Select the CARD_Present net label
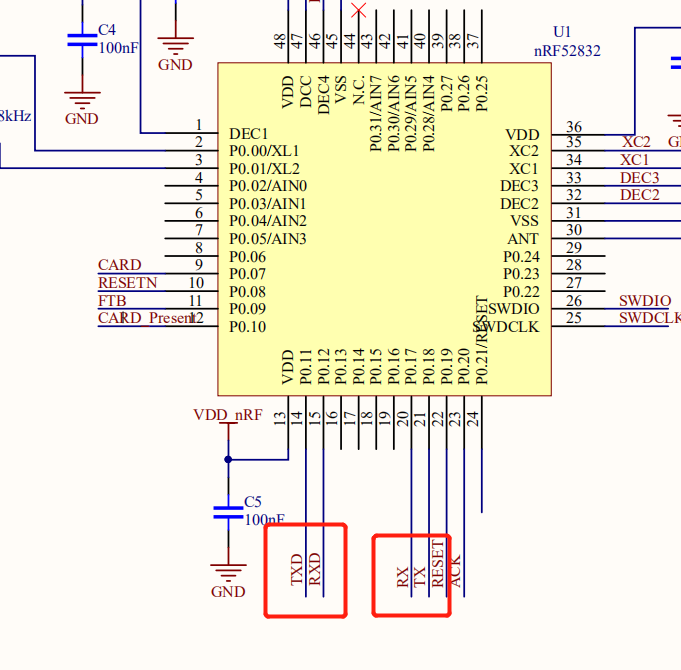The width and height of the screenshot is (681, 670). click(x=145, y=318)
